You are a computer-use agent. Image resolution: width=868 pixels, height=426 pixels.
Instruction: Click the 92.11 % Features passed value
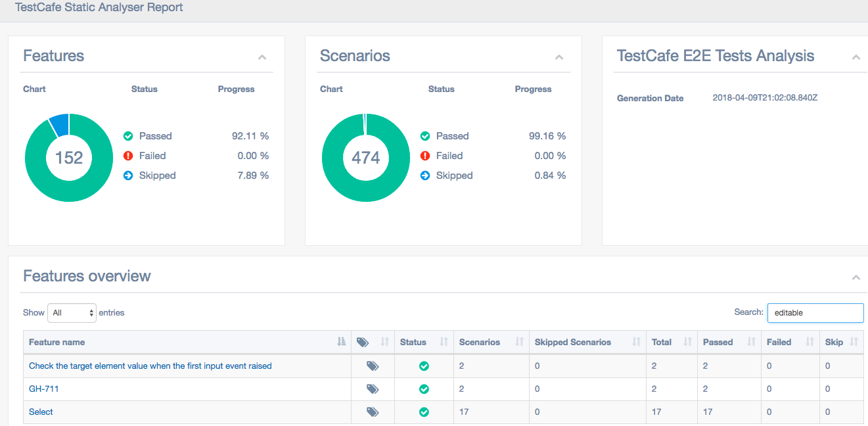click(250, 136)
